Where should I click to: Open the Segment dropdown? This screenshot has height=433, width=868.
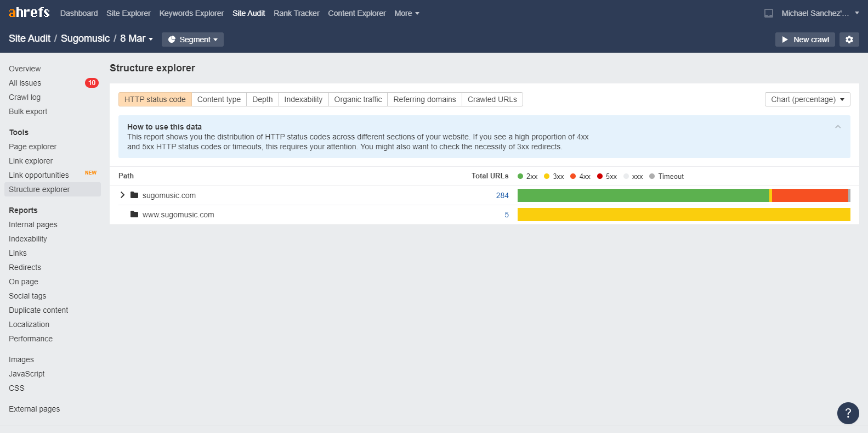pyautogui.click(x=192, y=40)
